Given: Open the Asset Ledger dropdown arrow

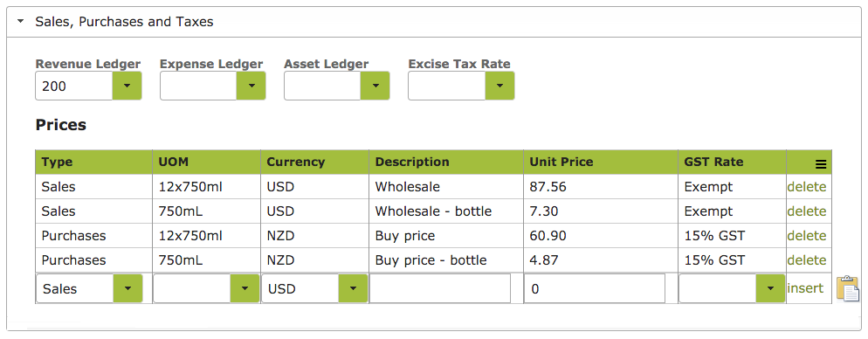Looking at the screenshot, I should tap(375, 86).
